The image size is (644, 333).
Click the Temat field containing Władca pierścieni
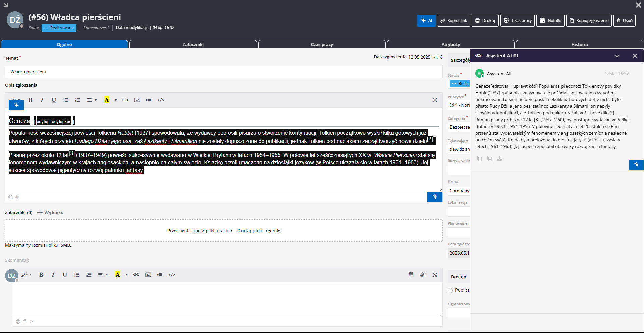(x=224, y=72)
